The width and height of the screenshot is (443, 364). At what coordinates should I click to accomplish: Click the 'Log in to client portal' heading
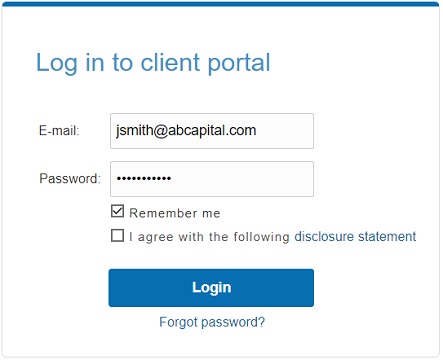point(153,63)
